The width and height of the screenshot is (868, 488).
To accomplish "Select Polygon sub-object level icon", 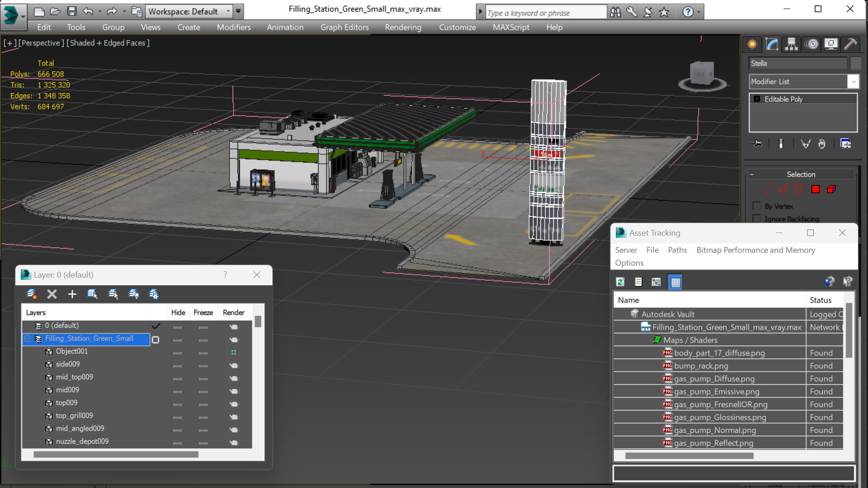I will pyautogui.click(x=815, y=189).
